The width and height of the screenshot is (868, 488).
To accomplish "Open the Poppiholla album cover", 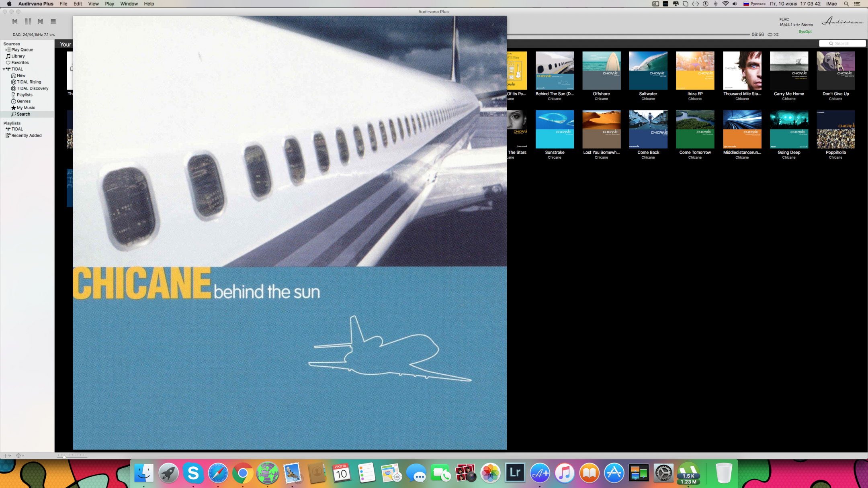I will click(x=835, y=129).
